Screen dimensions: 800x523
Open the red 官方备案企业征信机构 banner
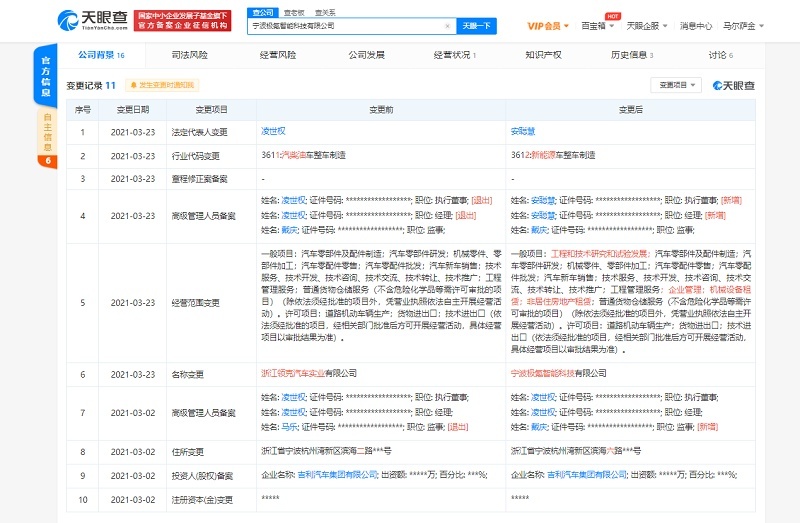(x=183, y=20)
